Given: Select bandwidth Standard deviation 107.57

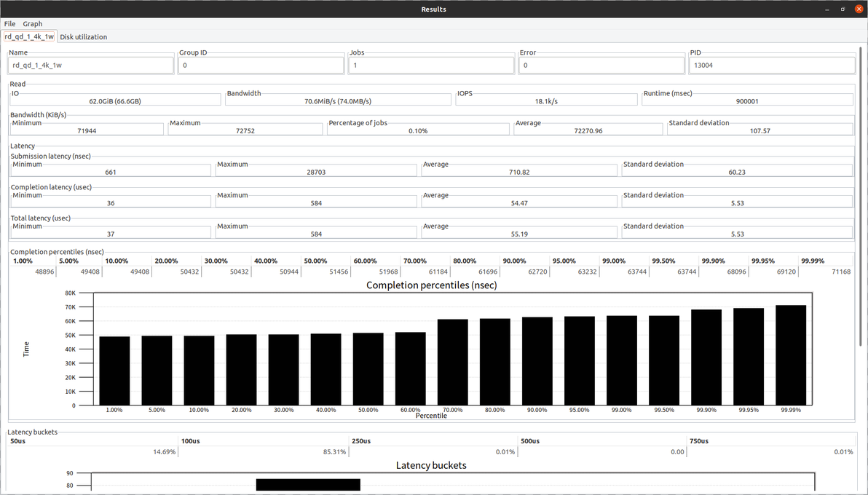Looking at the screenshot, I should tap(760, 131).
